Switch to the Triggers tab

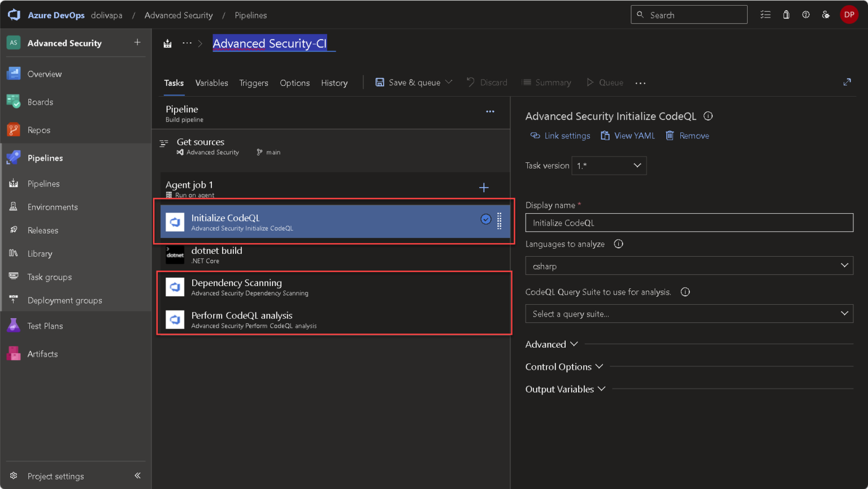pyautogui.click(x=253, y=83)
